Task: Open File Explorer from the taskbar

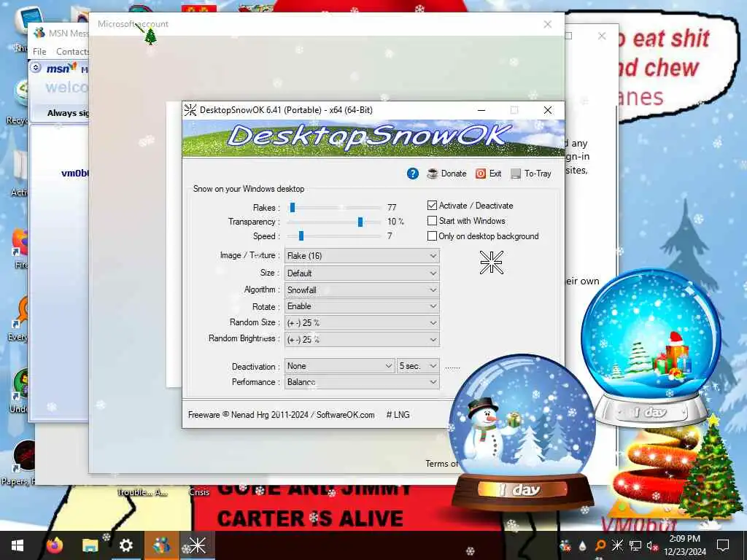Action: [90, 545]
